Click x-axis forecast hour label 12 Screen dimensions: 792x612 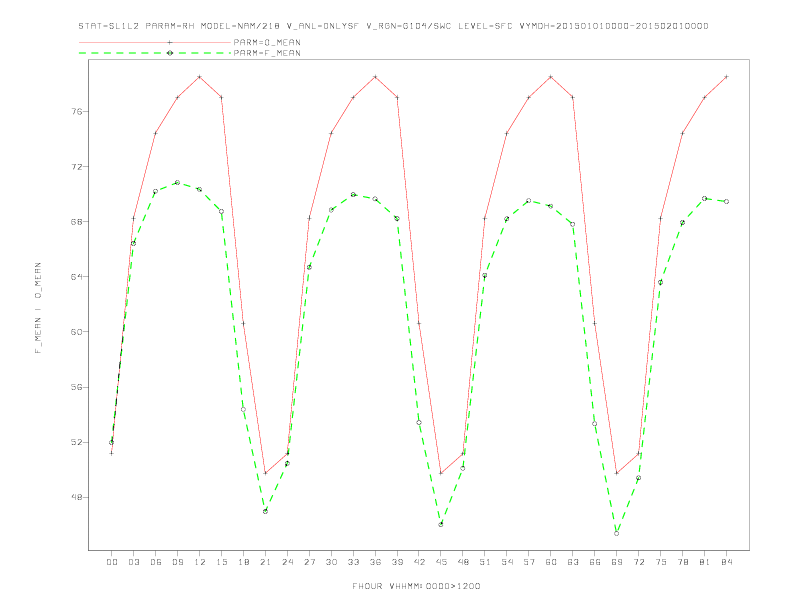pyautogui.click(x=200, y=562)
